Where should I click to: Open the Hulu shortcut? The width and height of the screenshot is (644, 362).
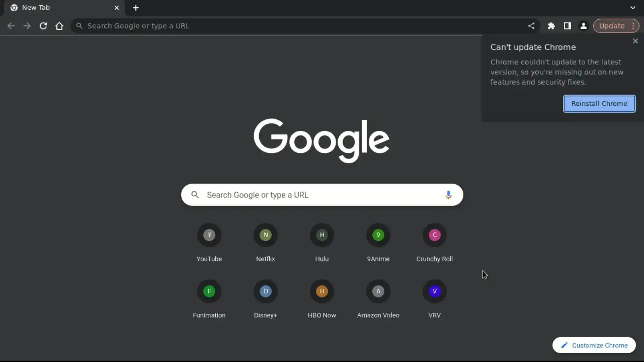[x=322, y=243]
